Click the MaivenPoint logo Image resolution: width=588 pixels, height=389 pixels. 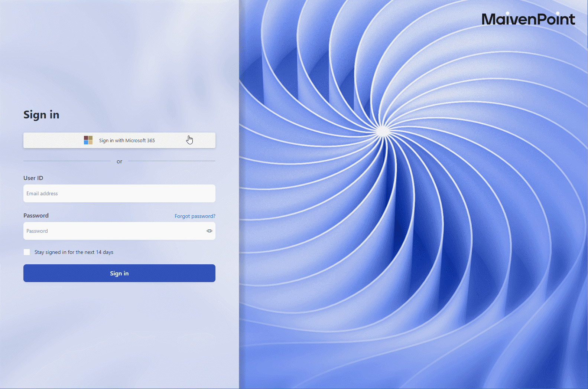(528, 19)
